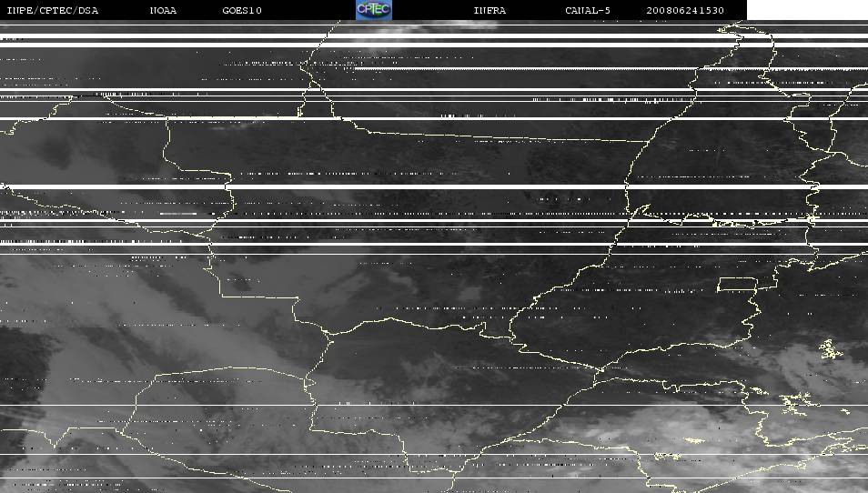Click the INFRA label in header
868x493 pixels.
pos(490,11)
